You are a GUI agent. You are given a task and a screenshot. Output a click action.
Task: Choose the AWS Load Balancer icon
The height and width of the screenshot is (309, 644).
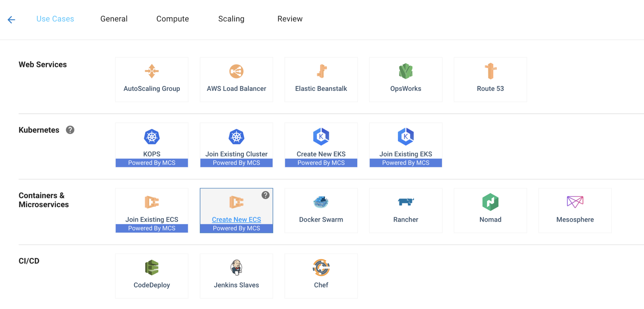(x=236, y=71)
